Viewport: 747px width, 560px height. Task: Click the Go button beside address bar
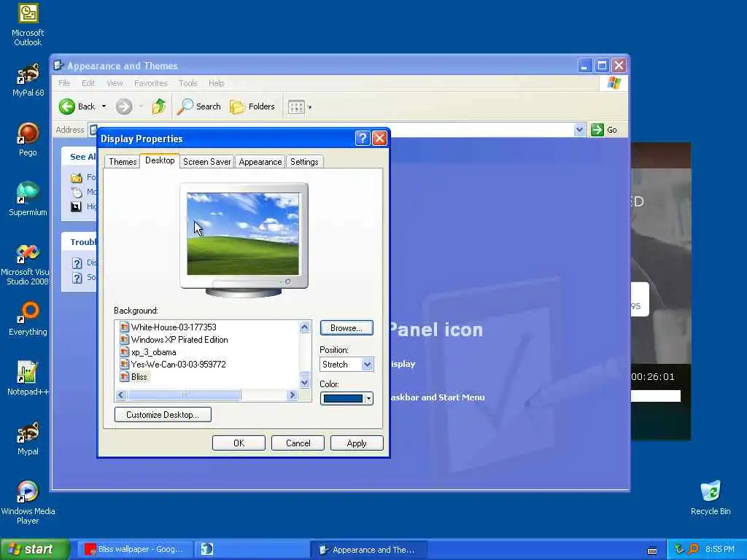tap(604, 130)
